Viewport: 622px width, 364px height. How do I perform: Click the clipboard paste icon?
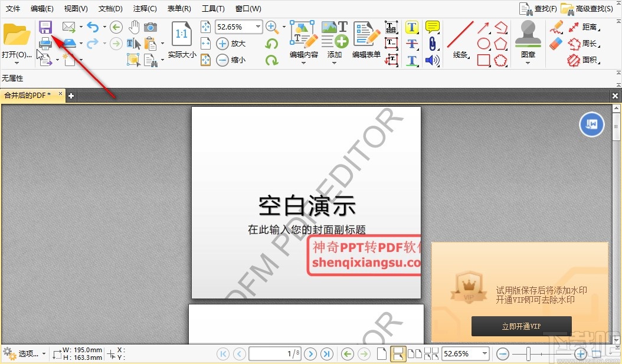[x=150, y=43]
